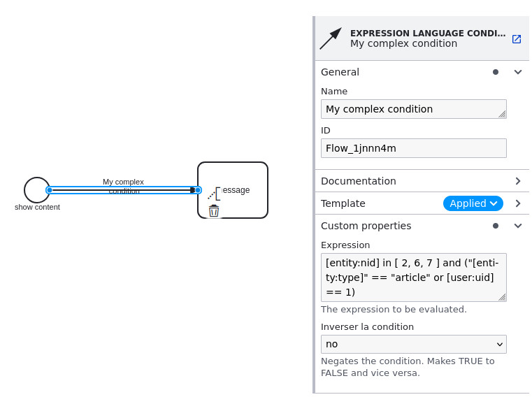Open the Inverser la condition select
The width and height of the screenshot is (532, 404).
(x=414, y=345)
